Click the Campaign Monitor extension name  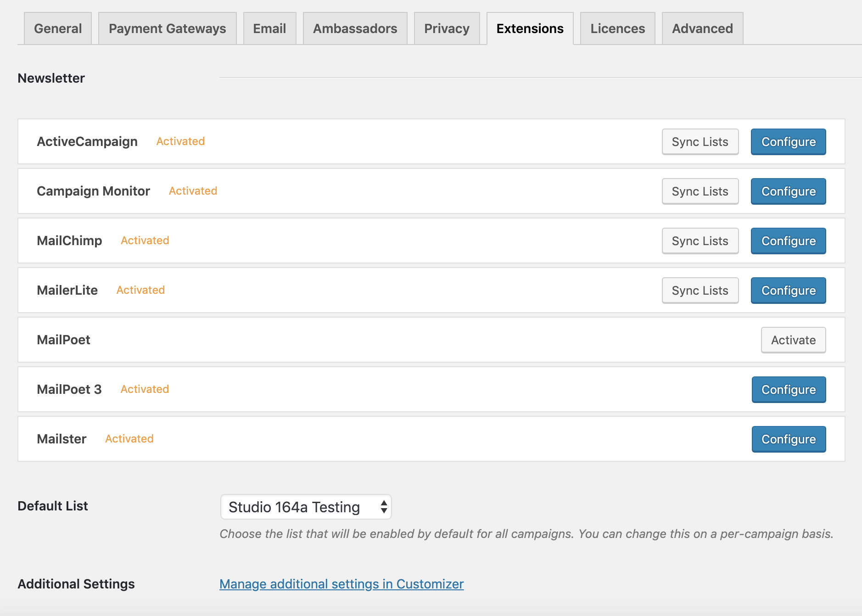pyautogui.click(x=93, y=191)
